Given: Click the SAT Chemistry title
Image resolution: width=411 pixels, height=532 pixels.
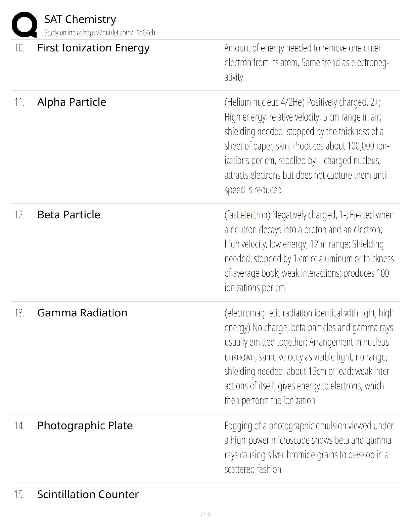Looking at the screenshot, I should [x=80, y=19].
